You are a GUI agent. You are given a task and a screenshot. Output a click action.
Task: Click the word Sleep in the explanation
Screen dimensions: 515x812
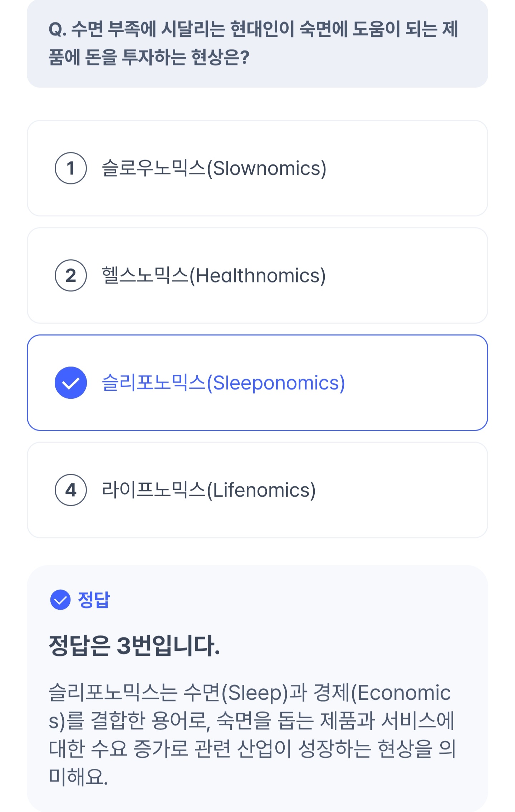[x=255, y=693]
